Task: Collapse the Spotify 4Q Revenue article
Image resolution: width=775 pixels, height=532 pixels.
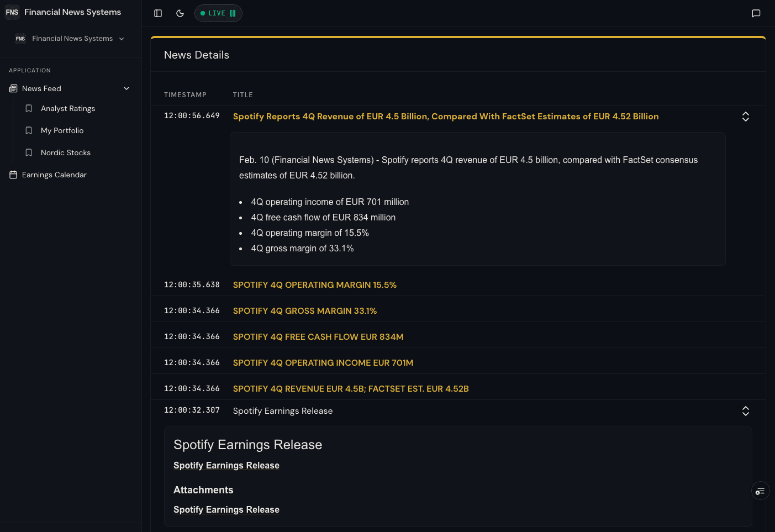Action: tap(745, 117)
